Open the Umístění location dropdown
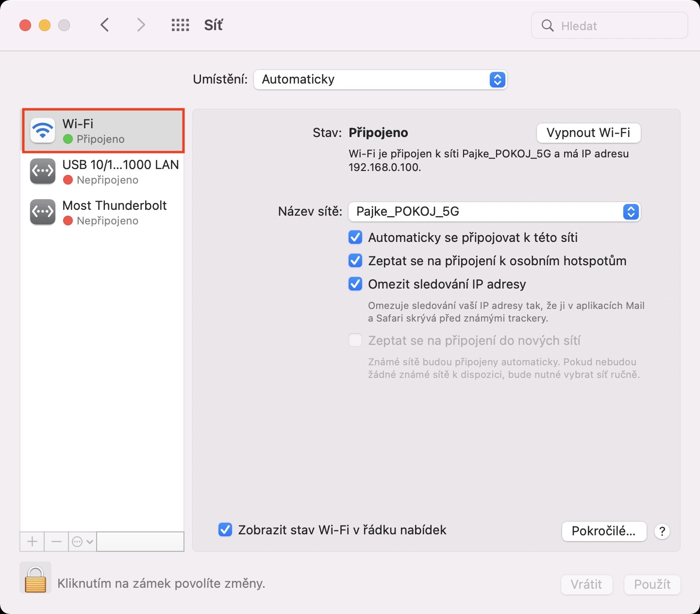 coord(380,80)
